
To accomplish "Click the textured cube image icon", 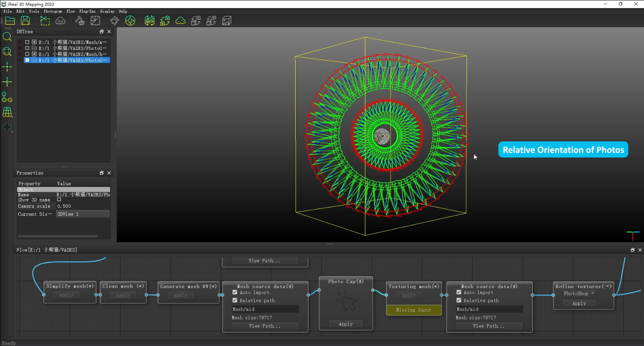I will [x=227, y=21].
